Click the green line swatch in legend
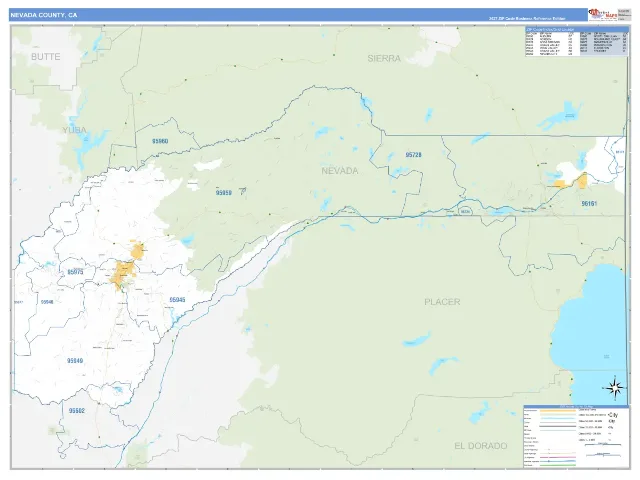Viewport: 640px width, 480px height. 558,465
